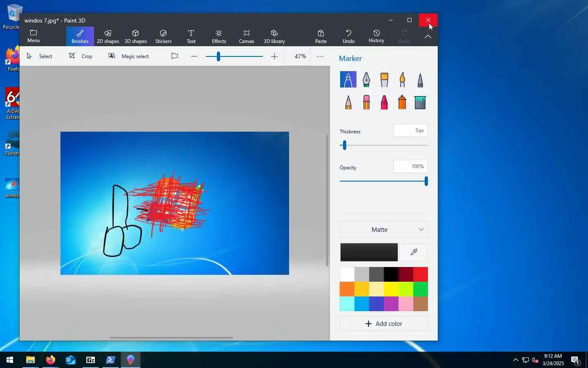This screenshot has height=368, width=588.
Task: Select the Pixel pen brush
Action: (x=420, y=79)
